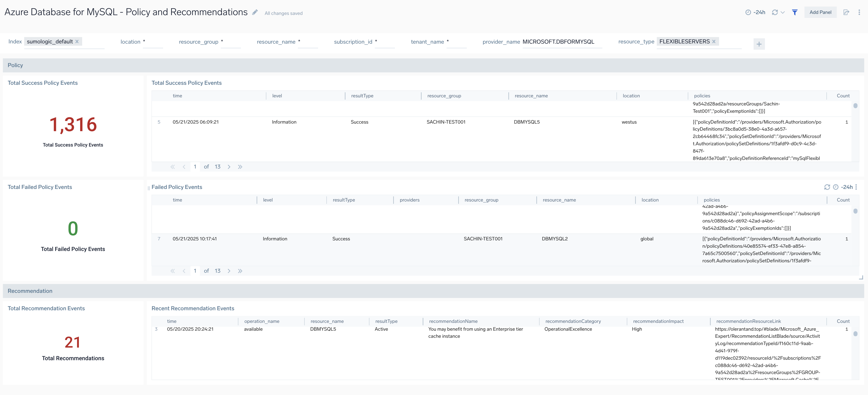The height and width of the screenshot is (395, 868).
Task: Click the 1,316 success events value
Action: [x=73, y=124]
